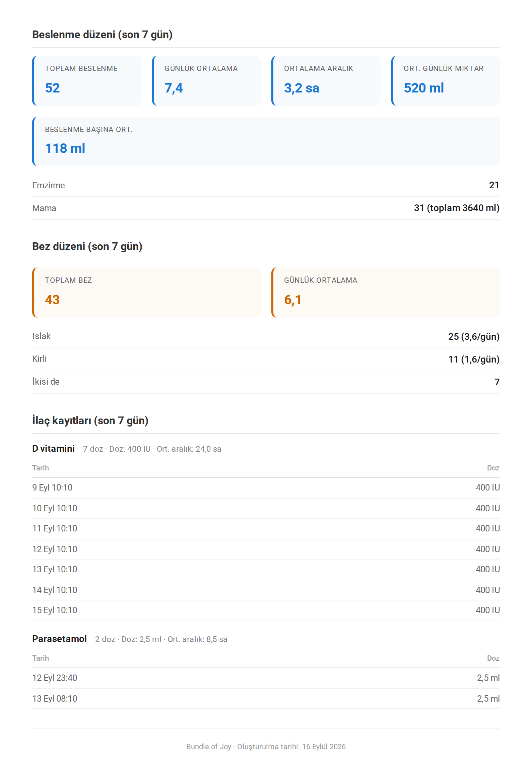
Task: Click the "Kirli" row label
Action: pos(39,359)
